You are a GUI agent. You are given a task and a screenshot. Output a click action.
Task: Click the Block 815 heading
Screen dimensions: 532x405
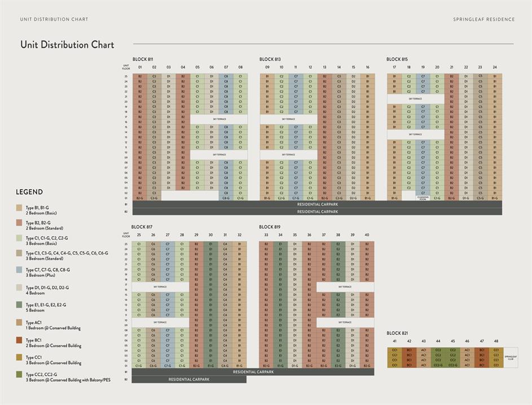pos(397,59)
